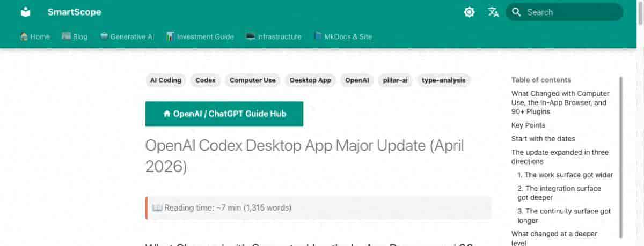
Task: Open the OpenAI / ChatGPT Guide Hub button
Action: (x=224, y=114)
